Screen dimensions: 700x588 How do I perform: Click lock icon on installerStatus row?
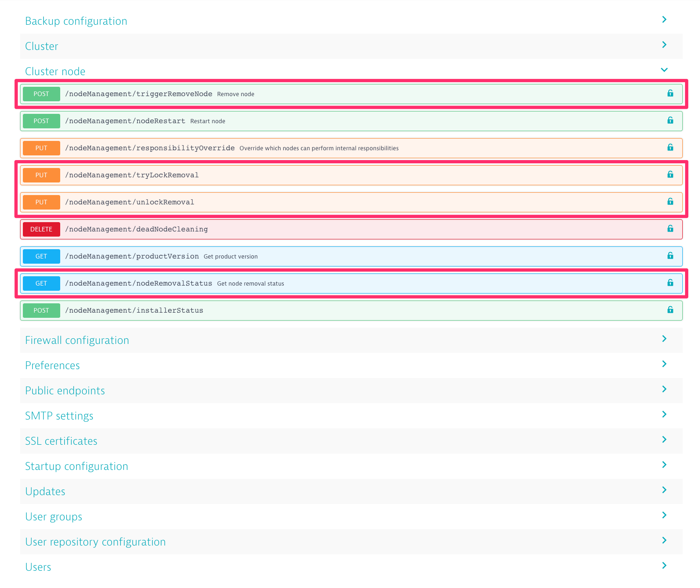click(670, 310)
